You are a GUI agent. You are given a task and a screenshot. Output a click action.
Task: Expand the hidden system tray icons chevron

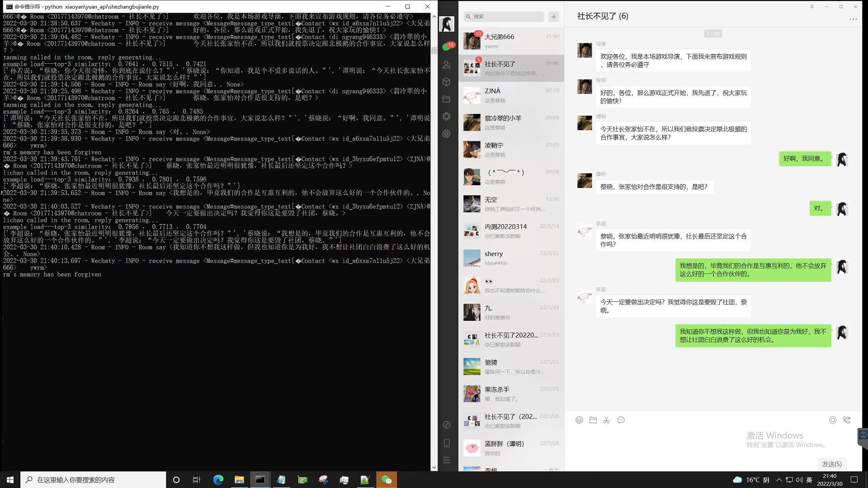point(779,480)
